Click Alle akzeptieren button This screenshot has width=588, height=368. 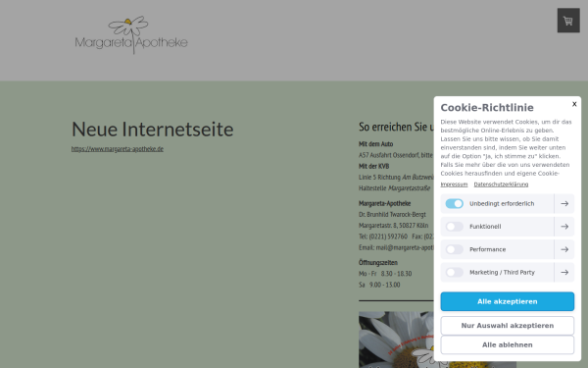pyautogui.click(x=507, y=301)
